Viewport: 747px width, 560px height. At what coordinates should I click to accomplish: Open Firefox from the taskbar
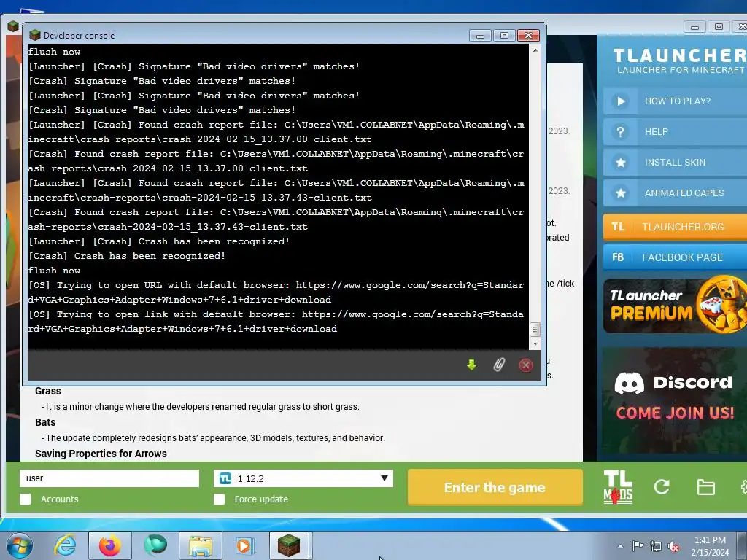pyautogui.click(x=110, y=545)
